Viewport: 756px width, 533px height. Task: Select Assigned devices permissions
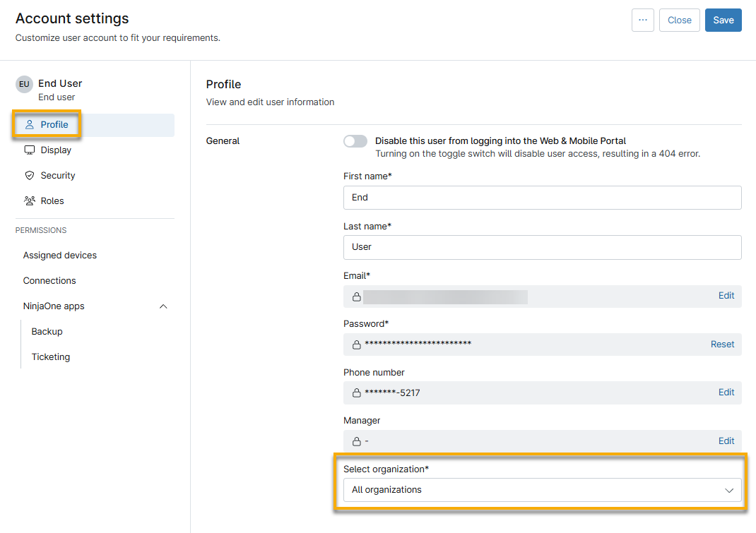[60, 256]
